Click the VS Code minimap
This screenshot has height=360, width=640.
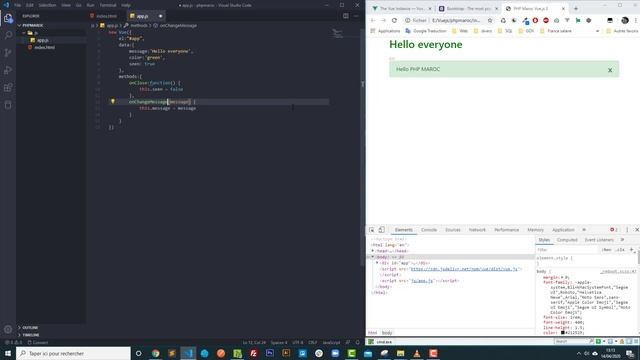click(338, 34)
